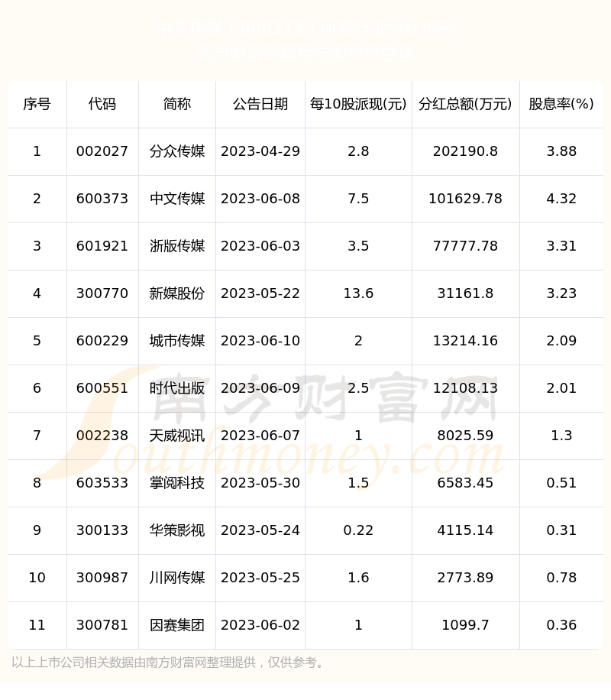Select the name 时代出版

tap(177, 388)
